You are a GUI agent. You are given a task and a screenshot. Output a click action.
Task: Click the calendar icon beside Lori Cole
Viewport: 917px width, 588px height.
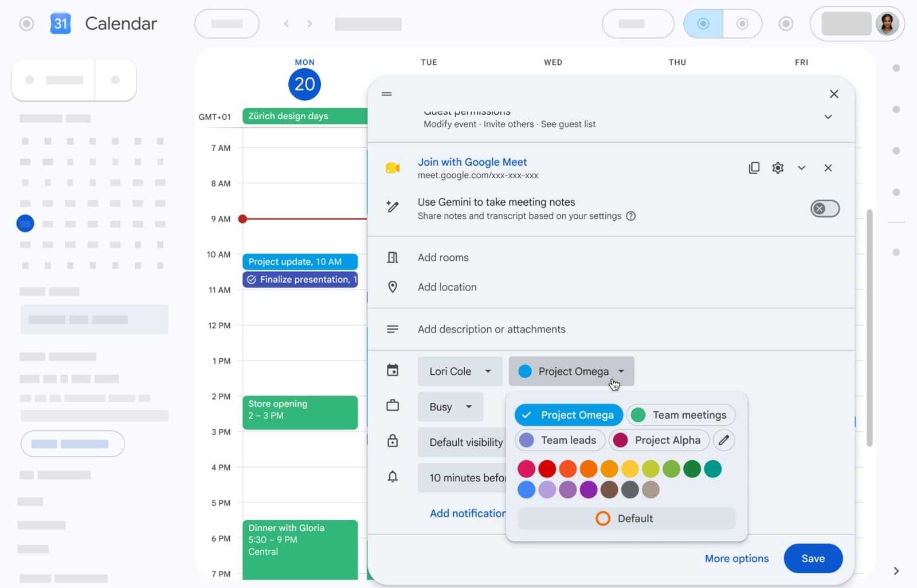click(393, 370)
